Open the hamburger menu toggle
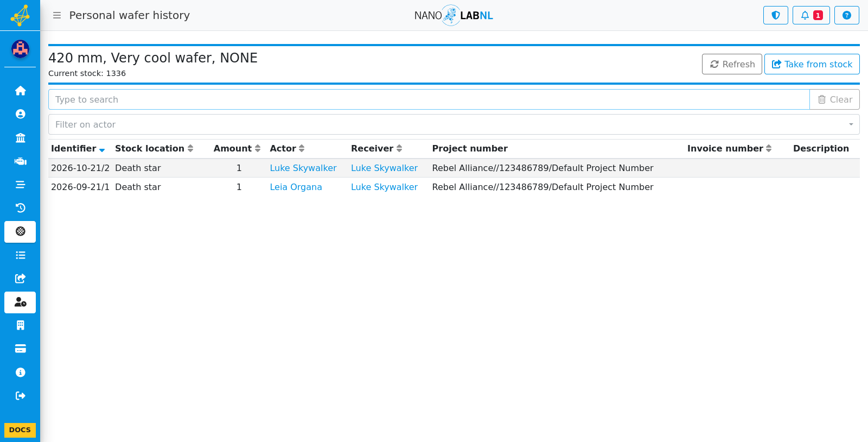This screenshot has width=868, height=442. [x=56, y=15]
